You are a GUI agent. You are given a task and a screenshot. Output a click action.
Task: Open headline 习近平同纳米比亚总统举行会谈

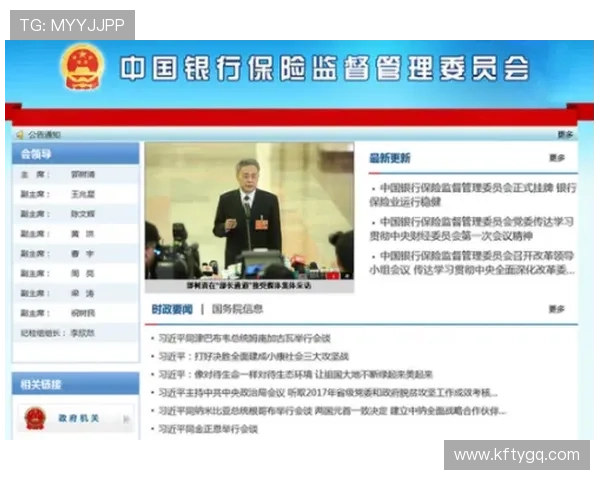(x=332, y=411)
